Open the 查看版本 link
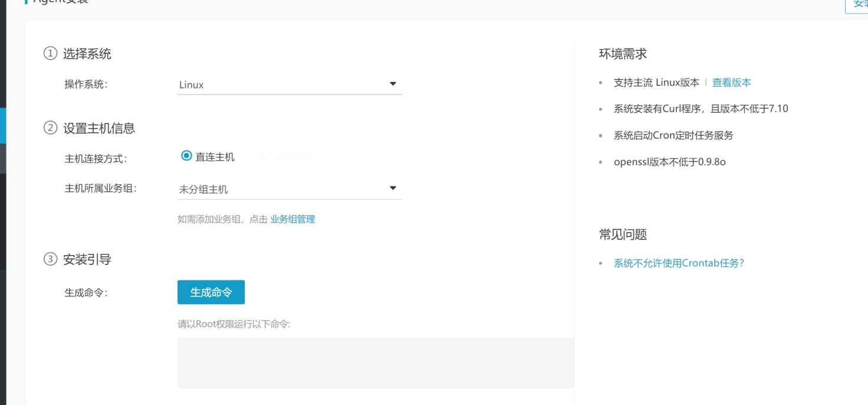The width and height of the screenshot is (868, 405). point(732,83)
